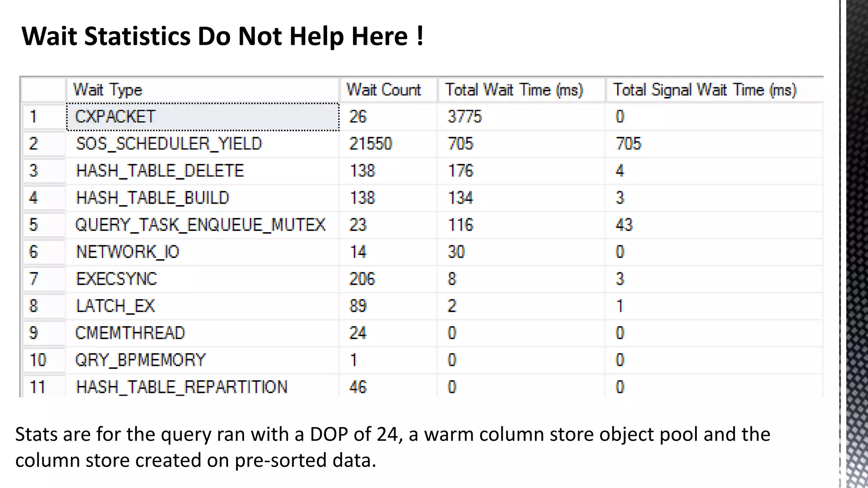Click HASH_TABLE_REPARTITION wait count 46

[x=358, y=387]
